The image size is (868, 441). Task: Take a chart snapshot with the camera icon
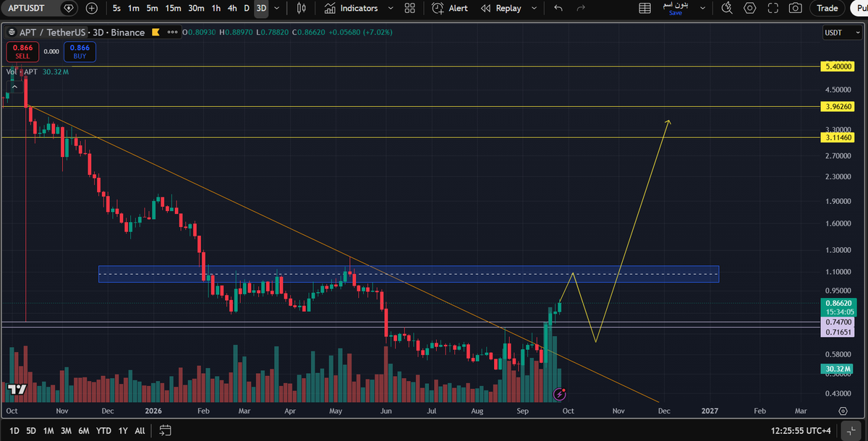point(796,9)
